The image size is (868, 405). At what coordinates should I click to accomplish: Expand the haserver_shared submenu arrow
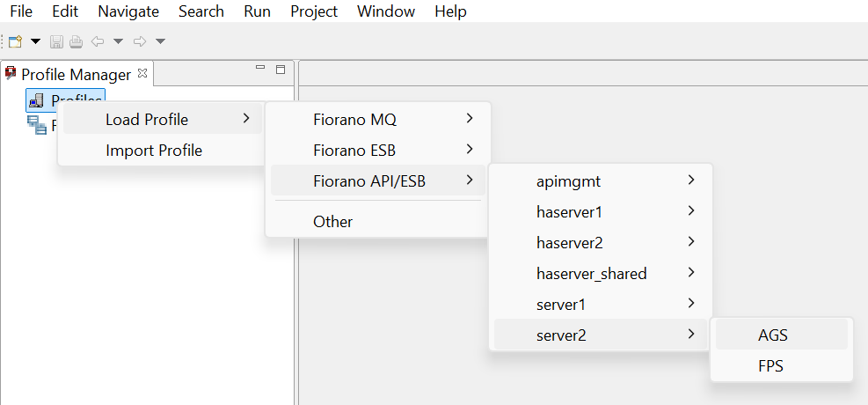point(691,273)
